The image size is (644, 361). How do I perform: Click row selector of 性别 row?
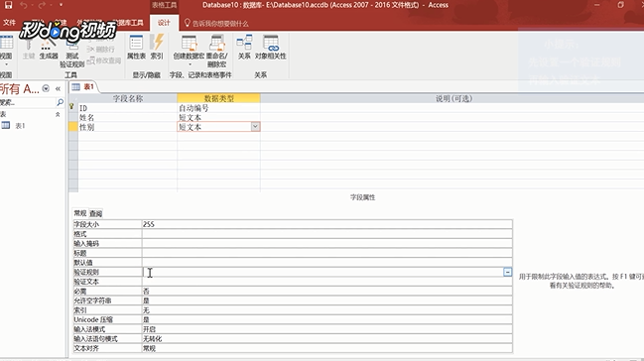[x=73, y=127]
